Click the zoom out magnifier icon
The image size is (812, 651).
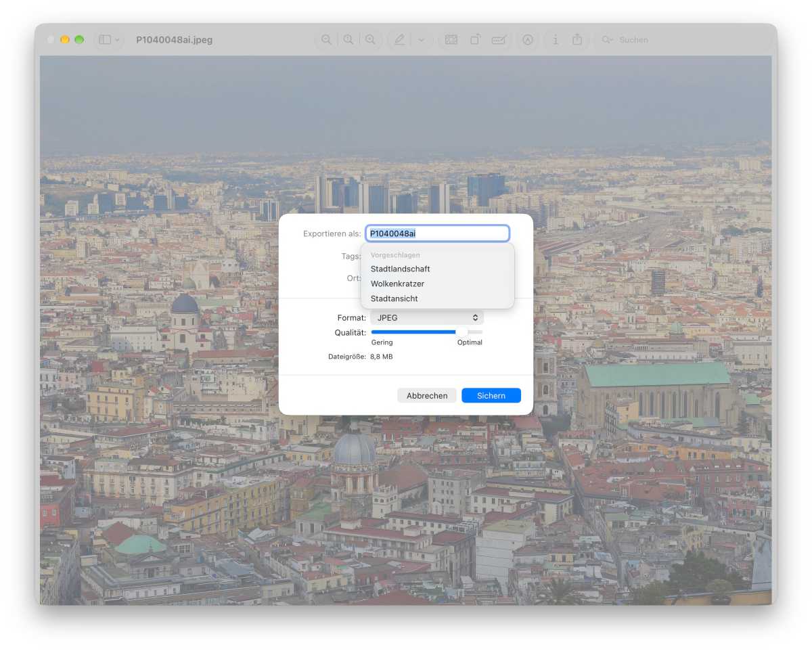point(326,40)
